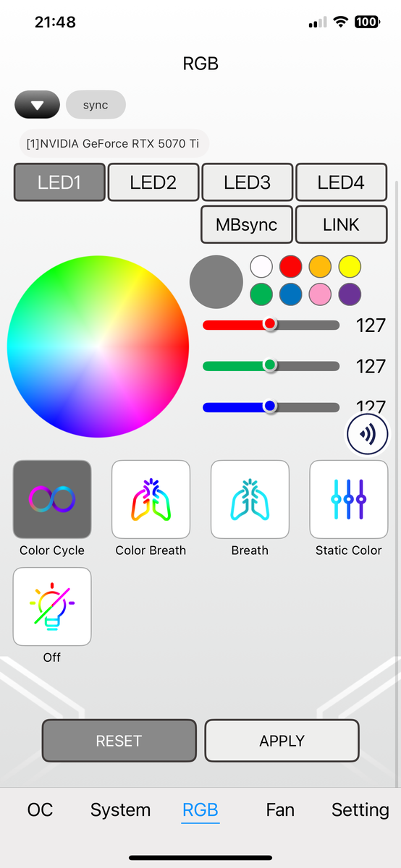Turn lighting Off with crossed bulb icon

(x=52, y=607)
